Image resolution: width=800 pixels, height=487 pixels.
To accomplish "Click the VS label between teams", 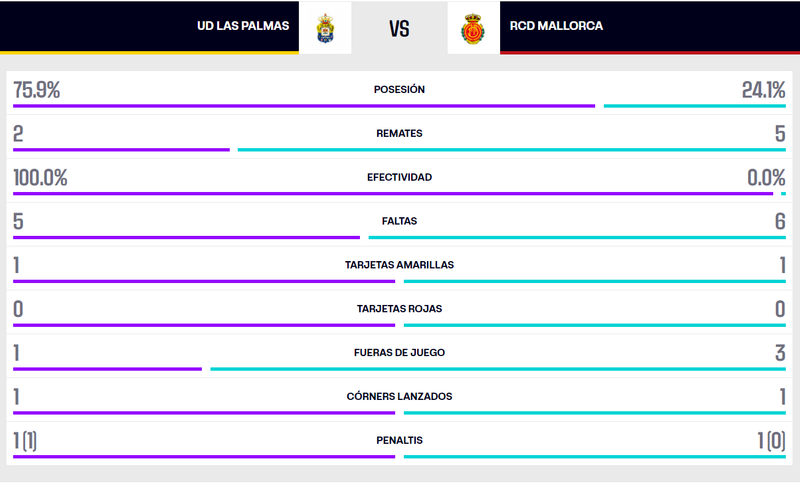I will pos(399,27).
